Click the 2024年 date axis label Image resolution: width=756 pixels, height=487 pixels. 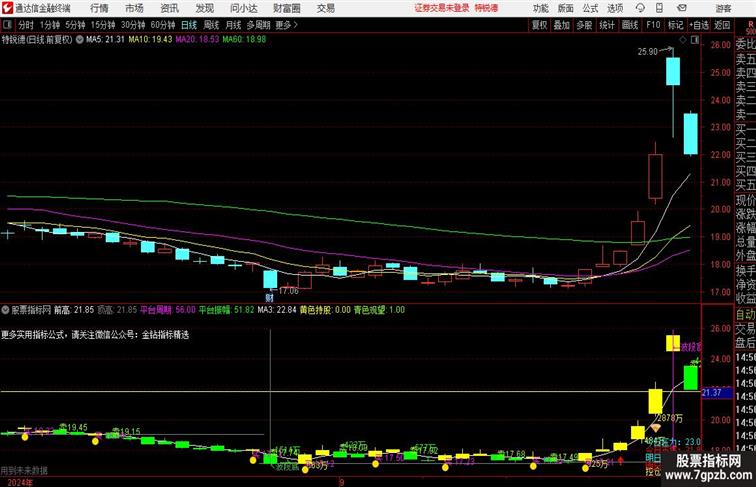point(20,482)
